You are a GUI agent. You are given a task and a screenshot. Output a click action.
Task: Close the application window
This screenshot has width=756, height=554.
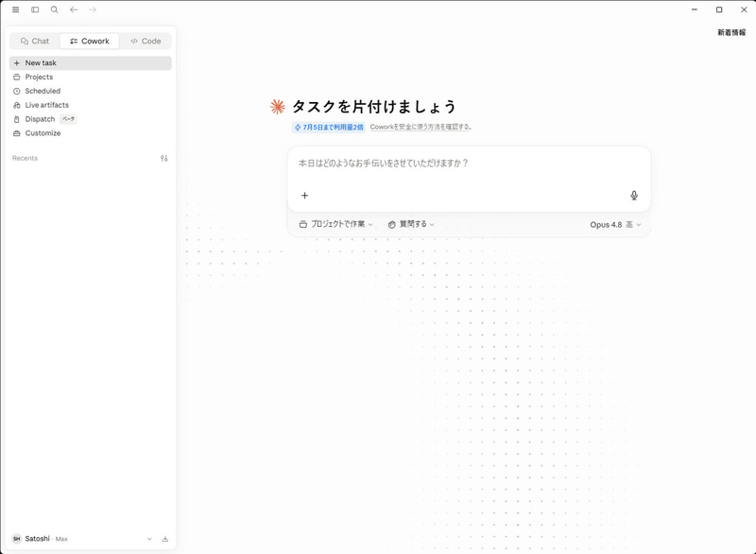coord(744,9)
